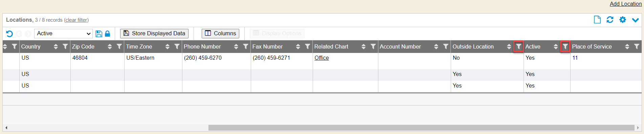Open the blue gear settings icon
The height and width of the screenshot is (134, 644).
pyautogui.click(x=623, y=20)
